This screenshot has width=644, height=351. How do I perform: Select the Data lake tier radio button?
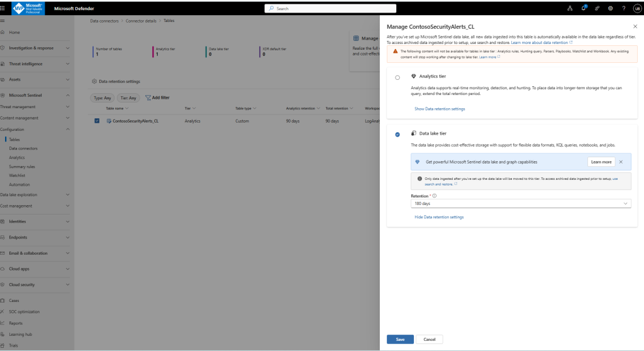tap(397, 135)
